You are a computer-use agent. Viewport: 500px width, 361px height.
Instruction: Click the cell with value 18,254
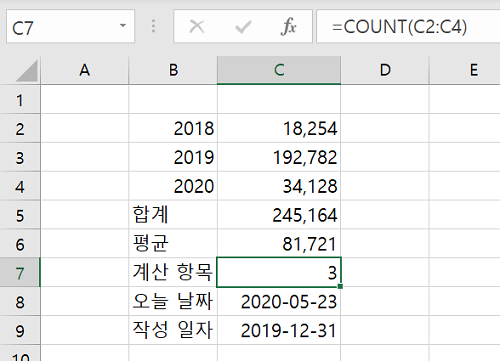coord(279,129)
